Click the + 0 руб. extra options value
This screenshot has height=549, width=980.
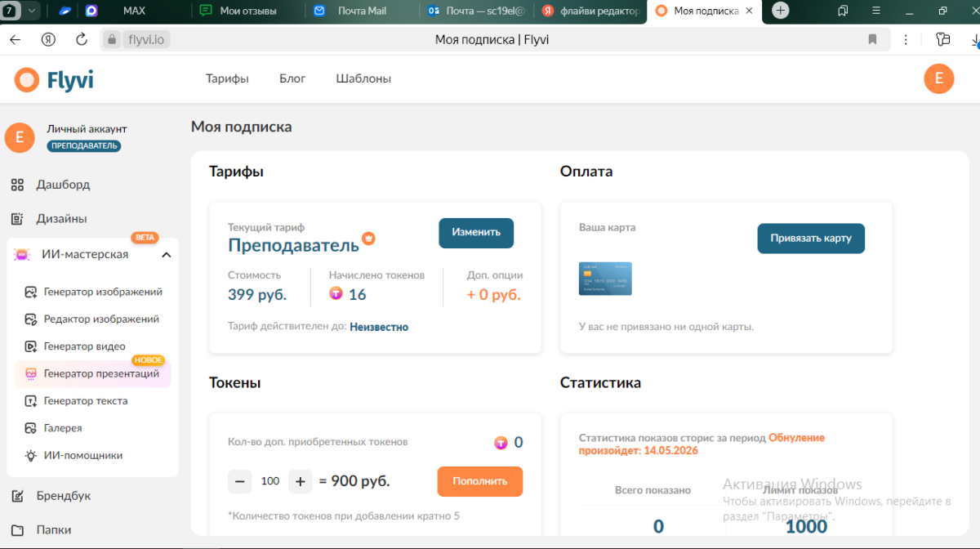[x=493, y=295]
